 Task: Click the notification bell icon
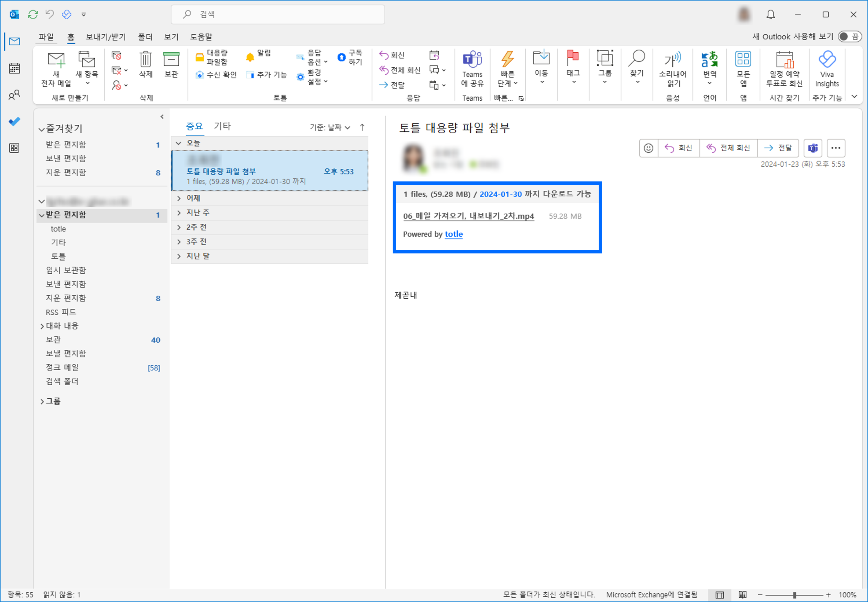[770, 14]
